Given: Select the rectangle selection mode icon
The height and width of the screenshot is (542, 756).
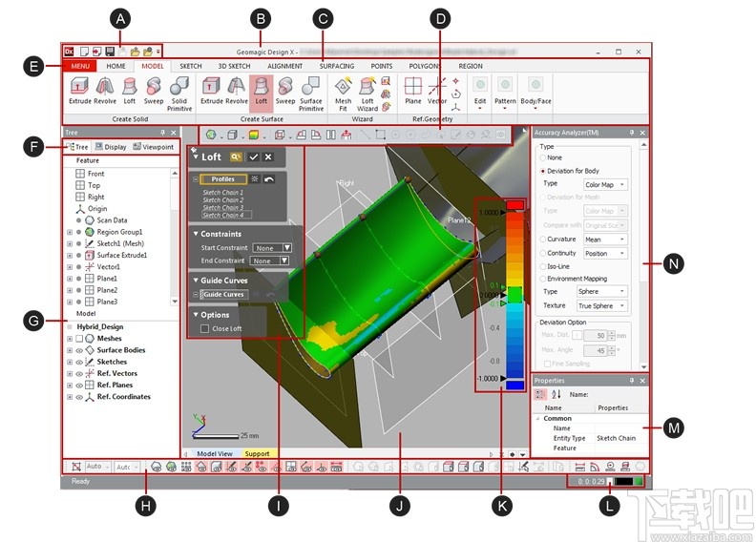Looking at the screenshot, I should click(x=381, y=135).
